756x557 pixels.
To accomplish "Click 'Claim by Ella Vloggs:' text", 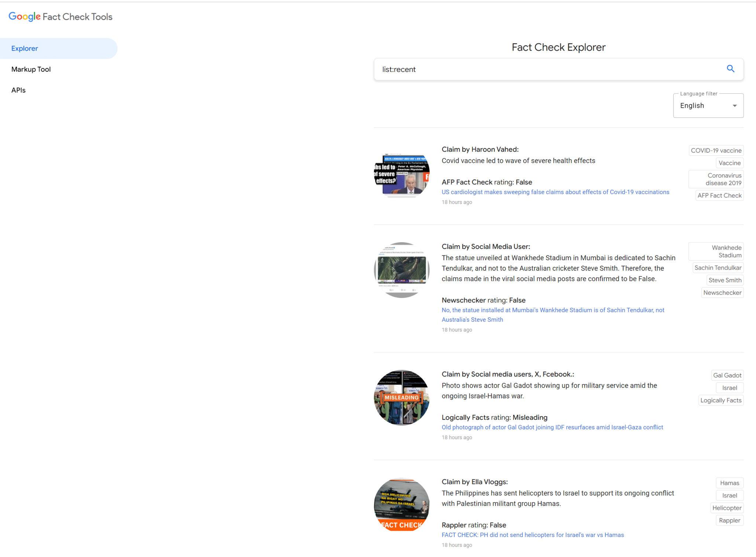I will (x=475, y=482).
